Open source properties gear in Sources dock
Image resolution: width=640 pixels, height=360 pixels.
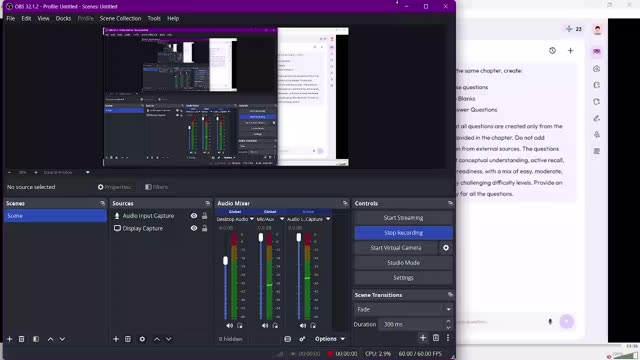pyautogui.click(x=142, y=339)
